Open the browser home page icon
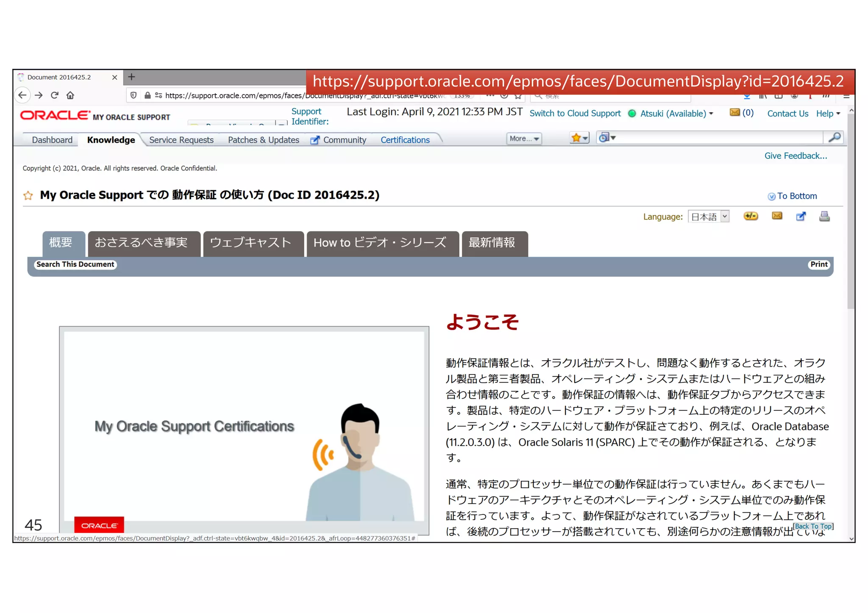The image size is (868, 613). (x=70, y=95)
